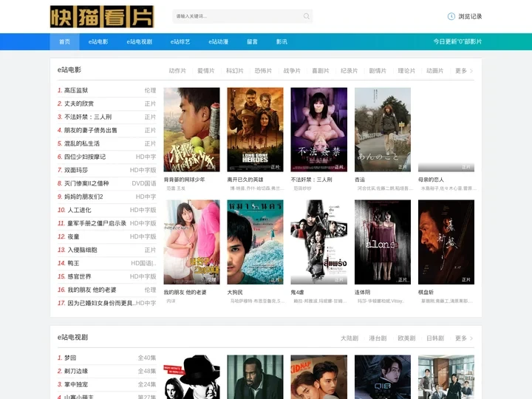This screenshot has width=532, height=399.
Task: Open the e站电视剧 navigation tab
Action: (140, 41)
